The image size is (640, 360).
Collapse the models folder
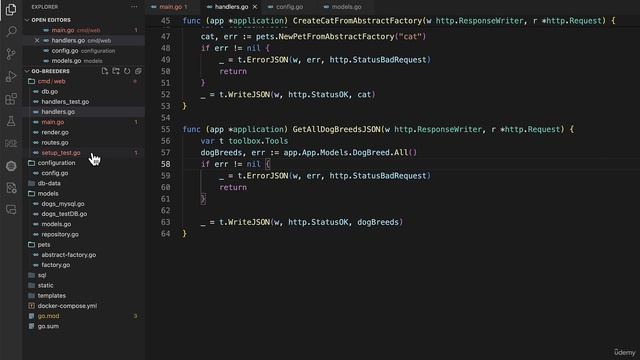[x=48, y=193]
